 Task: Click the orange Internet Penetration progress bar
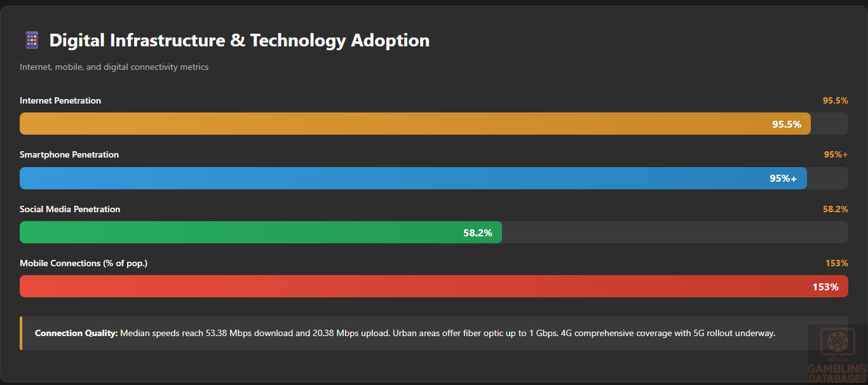pyautogui.click(x=381, y=124)
